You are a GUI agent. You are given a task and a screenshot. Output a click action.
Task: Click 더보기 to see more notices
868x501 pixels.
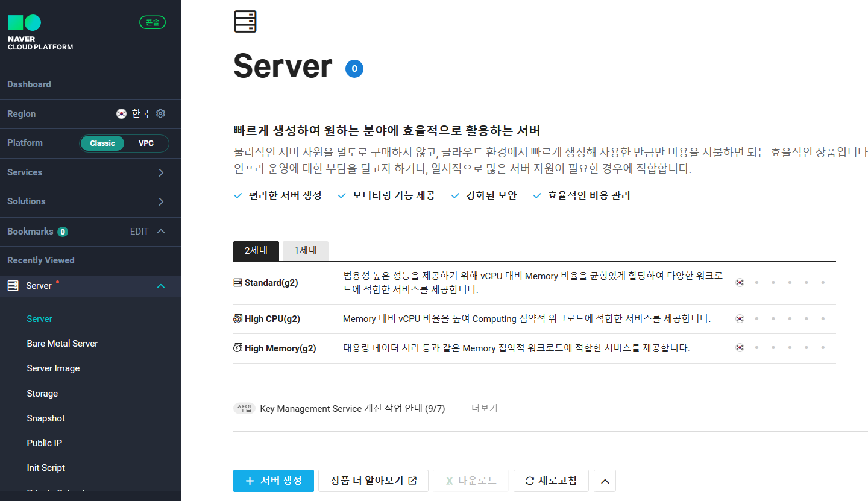(485, 408)
